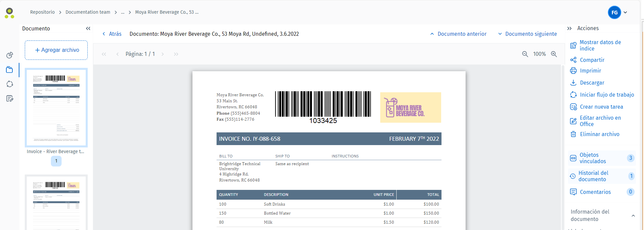The width and height of the screenshot is (644, 230).
Task: Go to the last page arrow
Action: pyautogui.click(x=176, y=54)
